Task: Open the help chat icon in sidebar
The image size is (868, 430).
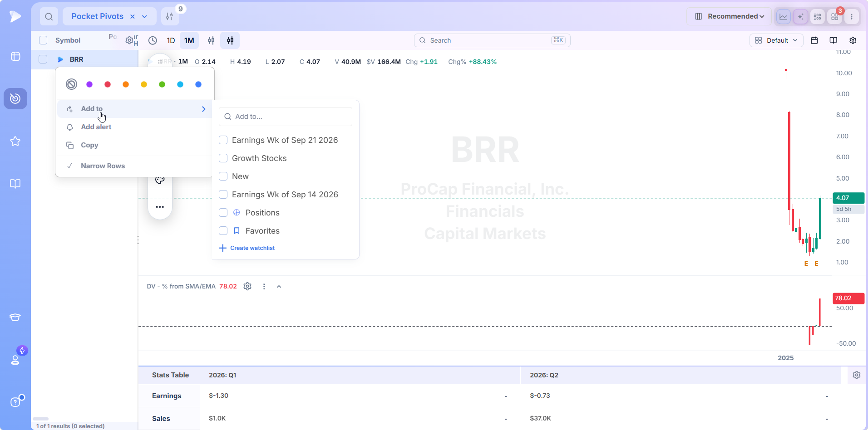Action: [15, 402]
